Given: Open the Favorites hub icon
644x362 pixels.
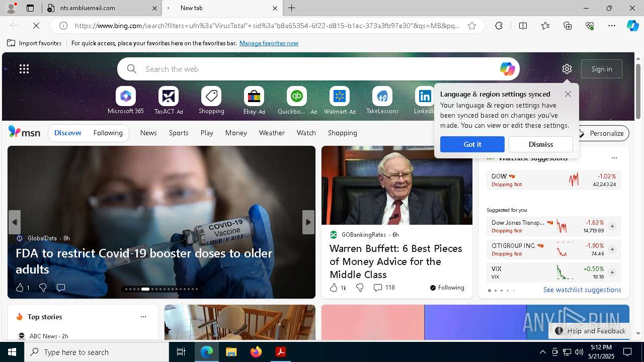Looking at the screenshot, I should click(x=545, y=26).
